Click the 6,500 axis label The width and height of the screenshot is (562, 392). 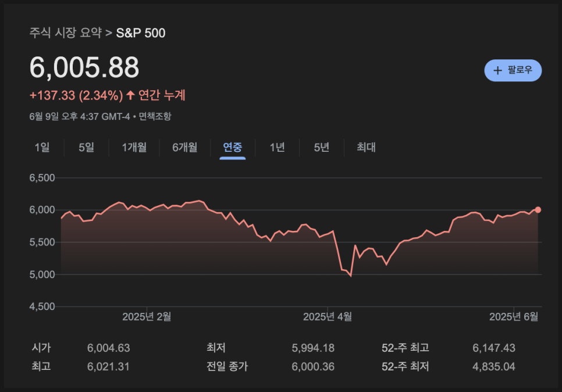pos(42,178)
